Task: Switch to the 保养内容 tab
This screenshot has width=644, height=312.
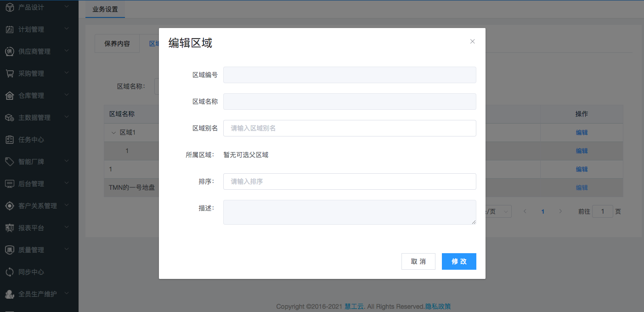Action: coord(117,44)
